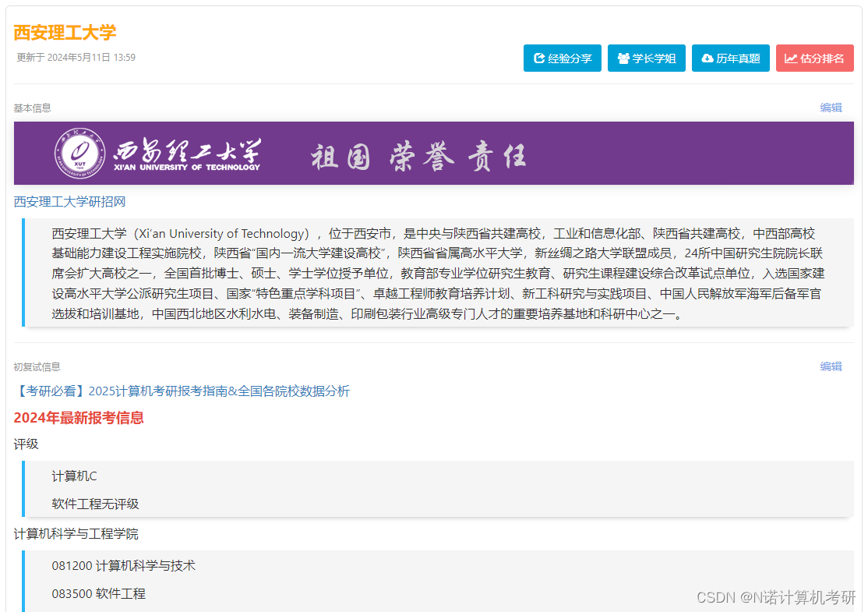Open the 西安理工大学研招网 link

(70, 202)
